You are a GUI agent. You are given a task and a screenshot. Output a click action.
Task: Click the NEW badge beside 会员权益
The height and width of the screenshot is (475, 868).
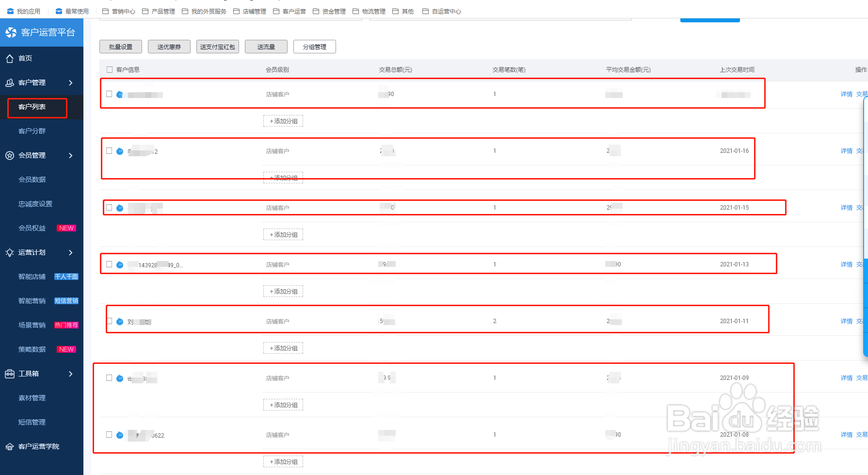(66, 228)
